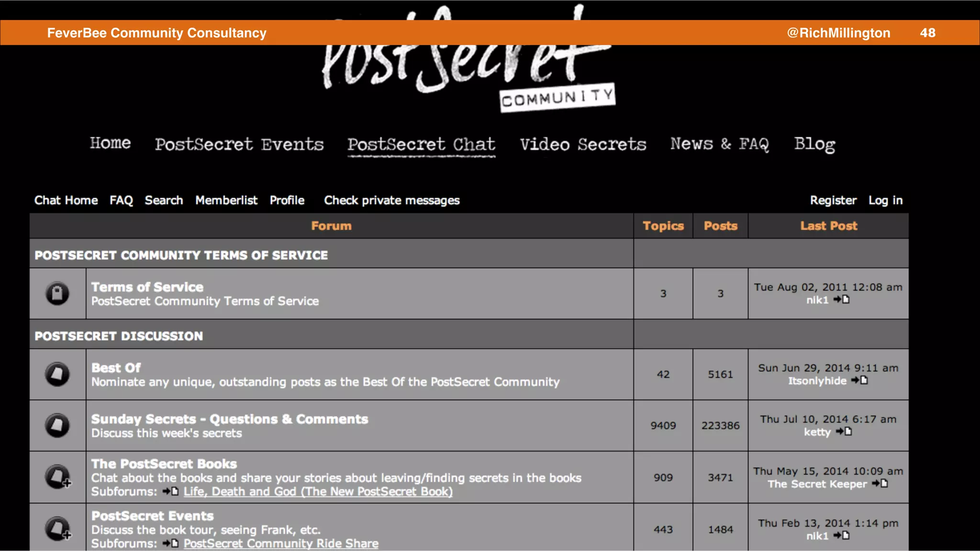Screen dimensions: 980x551
Task: Open the Blog menu item
Action: coord(814,144)
